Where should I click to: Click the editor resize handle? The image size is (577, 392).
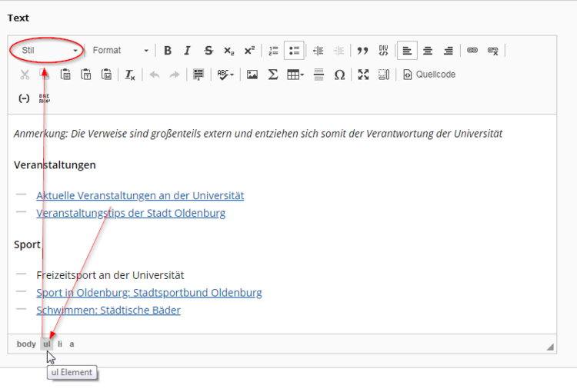tap(550, 347)
